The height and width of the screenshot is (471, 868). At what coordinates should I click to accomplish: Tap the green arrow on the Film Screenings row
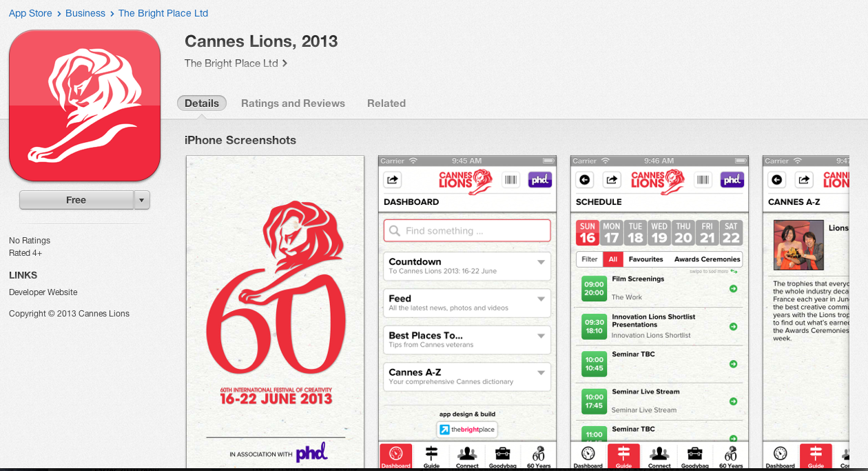(x=733, y=288)
